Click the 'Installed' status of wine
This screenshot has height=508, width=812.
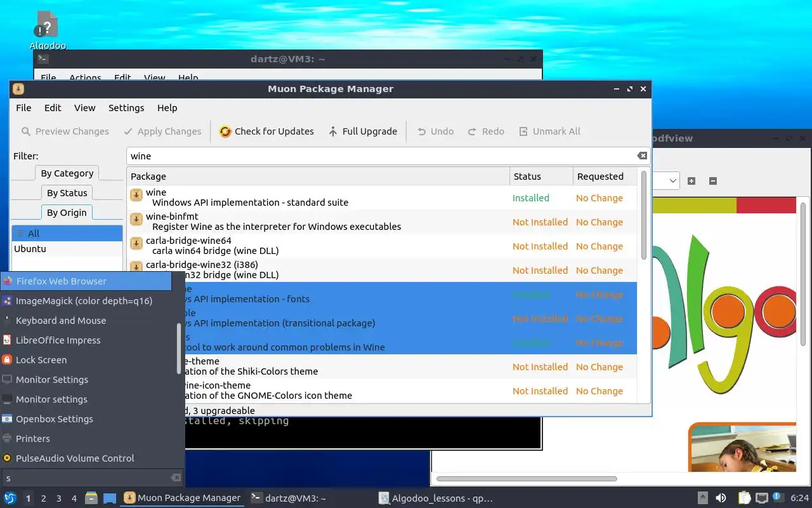pyautogui.click(x=531, y=198)
